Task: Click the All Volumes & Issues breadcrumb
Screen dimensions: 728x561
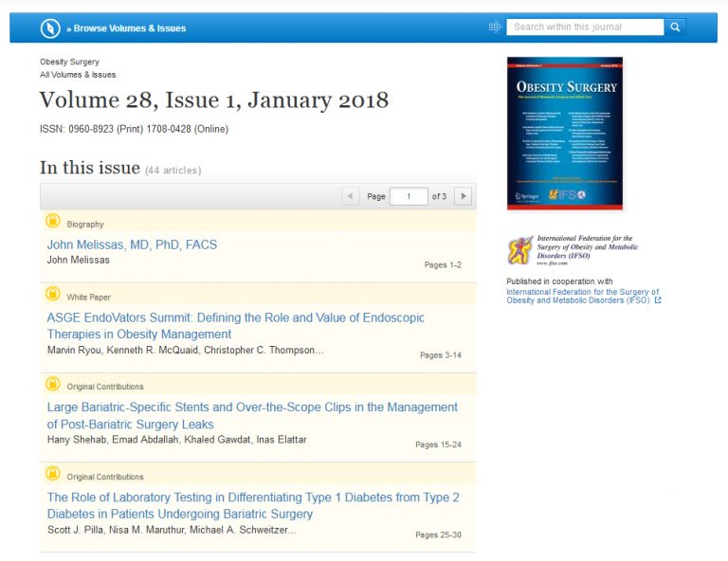Action: pyautogui.click(x=78, y=75)
